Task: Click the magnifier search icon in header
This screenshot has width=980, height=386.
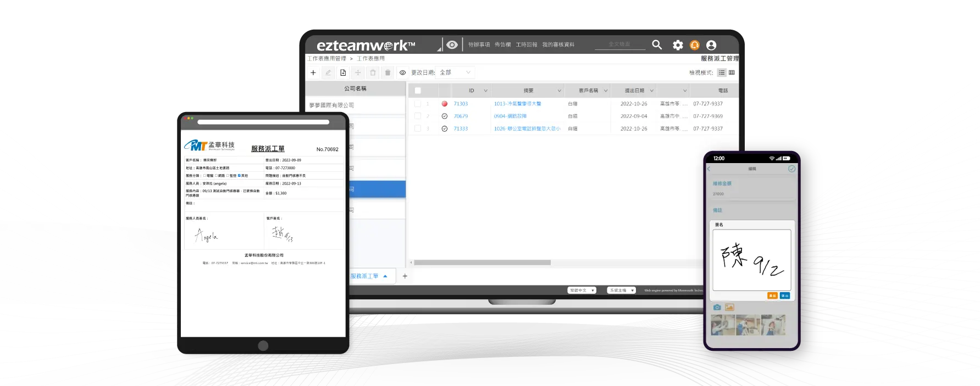Action: click(657, 45)
